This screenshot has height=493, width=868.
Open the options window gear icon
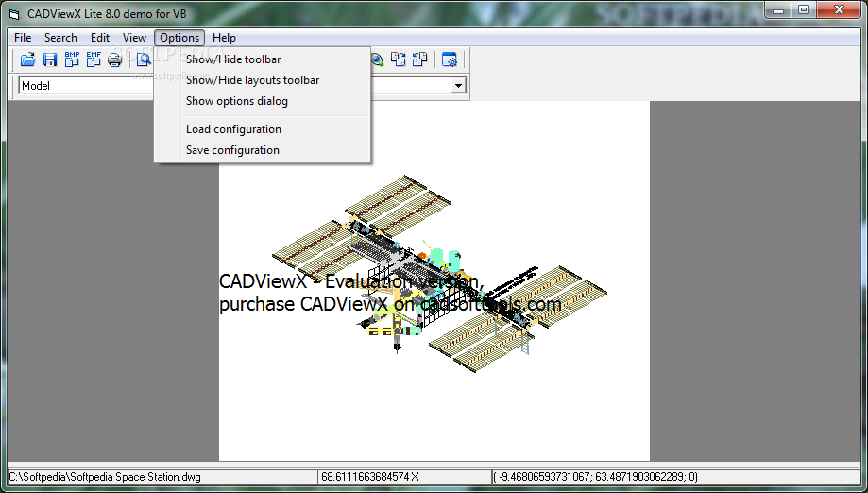(x=450, y=59)
